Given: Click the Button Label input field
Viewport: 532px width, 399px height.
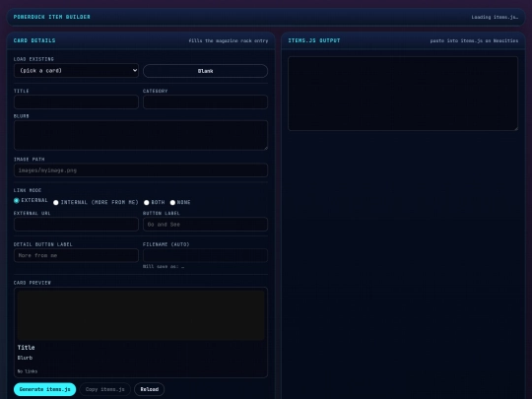Looking at the screenshot, I should pos(205,225).
